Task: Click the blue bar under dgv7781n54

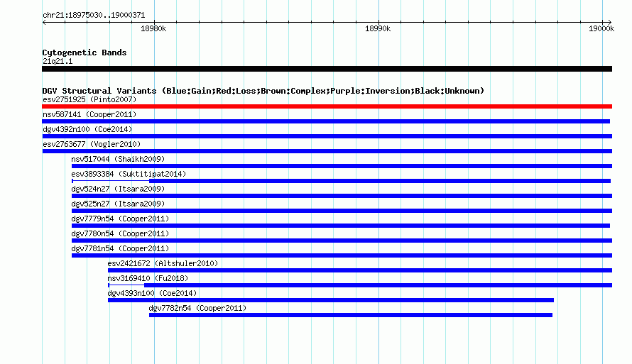Action: (x=342, y=255)
